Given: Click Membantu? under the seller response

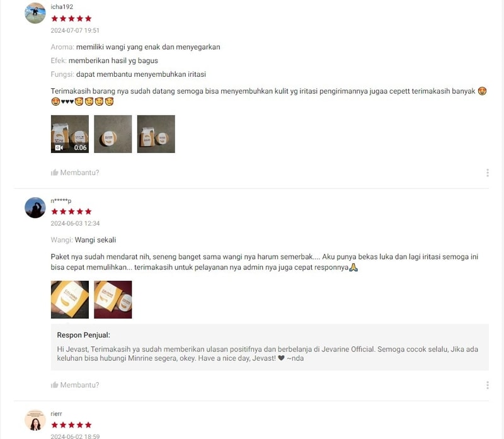Looking at the screenshot, I should (79, 385).
